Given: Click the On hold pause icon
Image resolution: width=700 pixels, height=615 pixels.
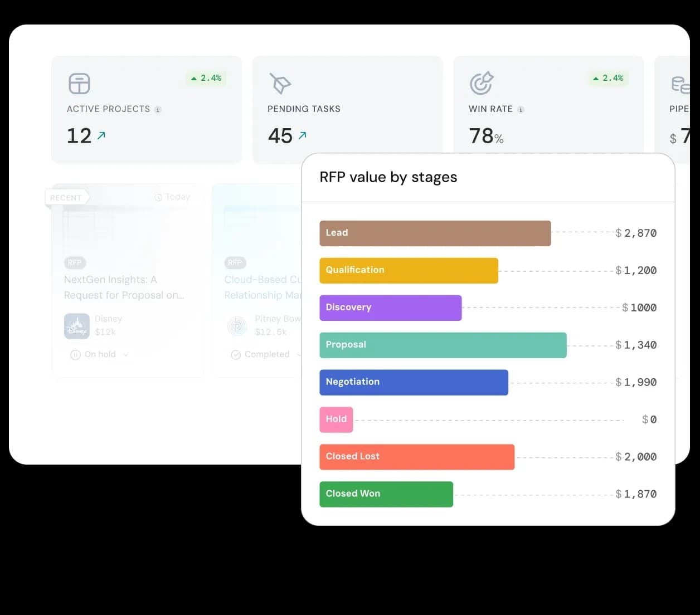Looking at the screenshot, I should click(x=75, y=355).
